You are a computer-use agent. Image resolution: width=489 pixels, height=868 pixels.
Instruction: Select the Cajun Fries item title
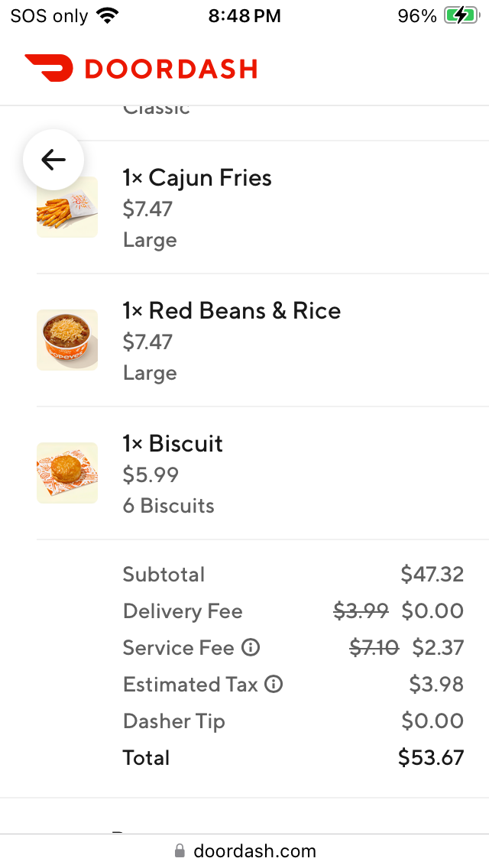(197, 178)
